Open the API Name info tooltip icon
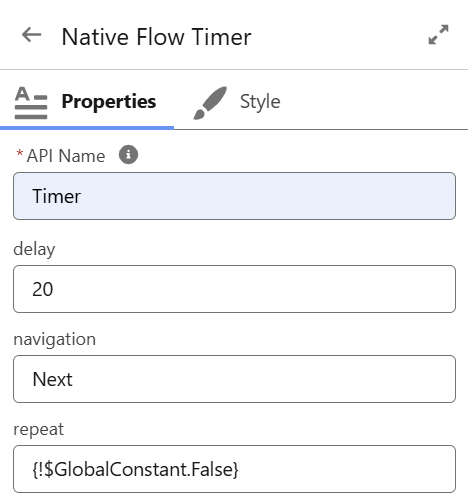This screenshot has height=504, width=468. click(128, 155)
